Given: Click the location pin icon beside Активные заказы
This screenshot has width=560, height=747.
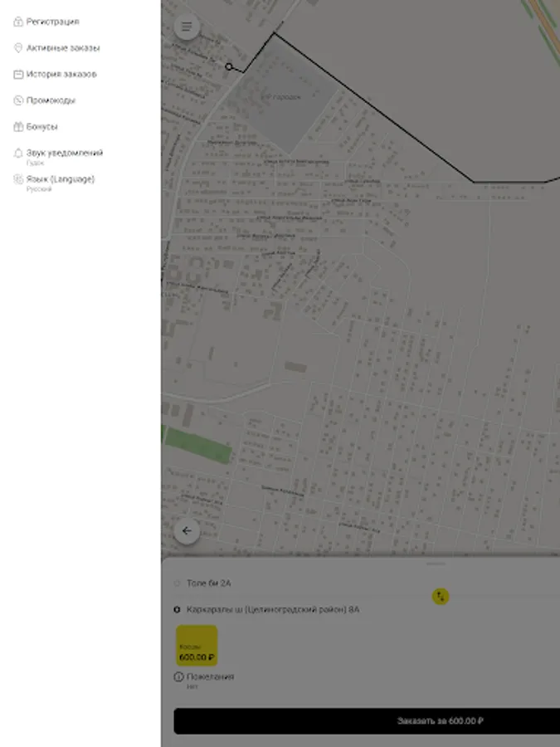Looking at the screenshot, I should 18,47.
